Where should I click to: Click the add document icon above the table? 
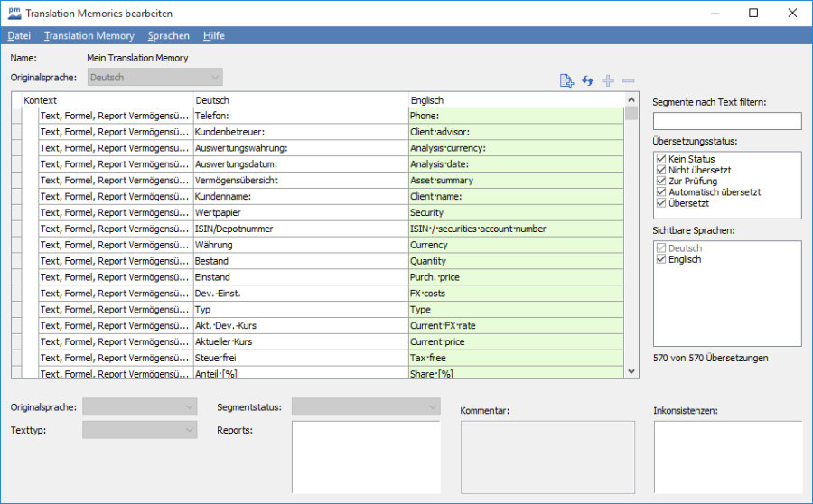566,81
